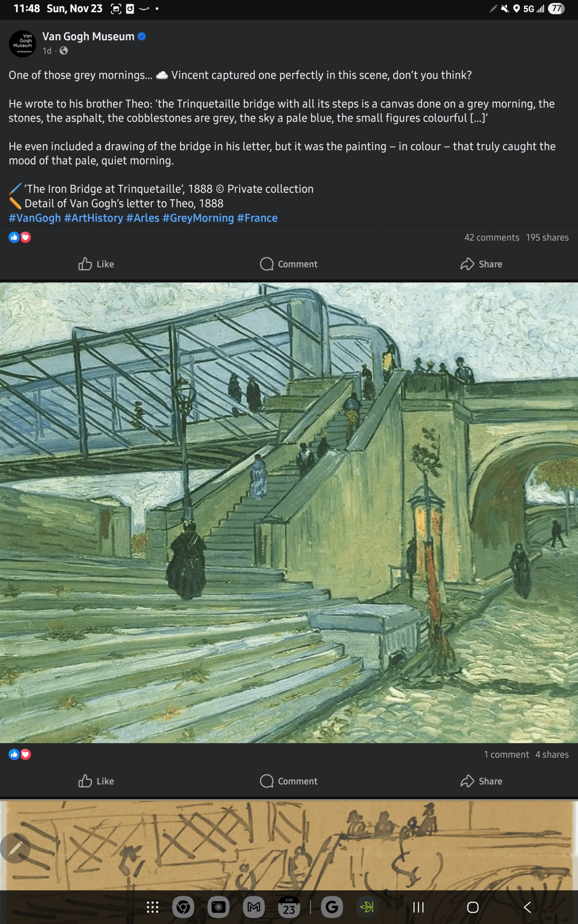View the 42 comments
Screen dimensions: 578x924
click(492, 237)
